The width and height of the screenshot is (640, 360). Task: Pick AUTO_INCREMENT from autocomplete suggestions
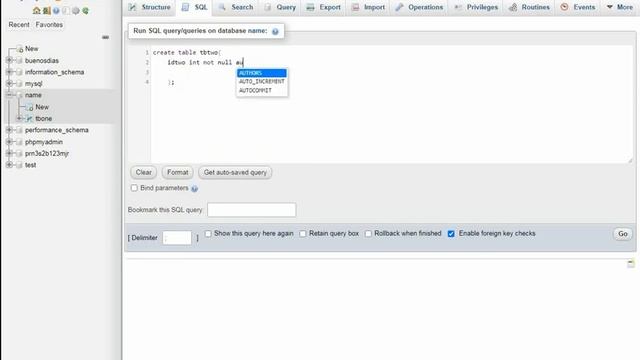pos(262,82)
